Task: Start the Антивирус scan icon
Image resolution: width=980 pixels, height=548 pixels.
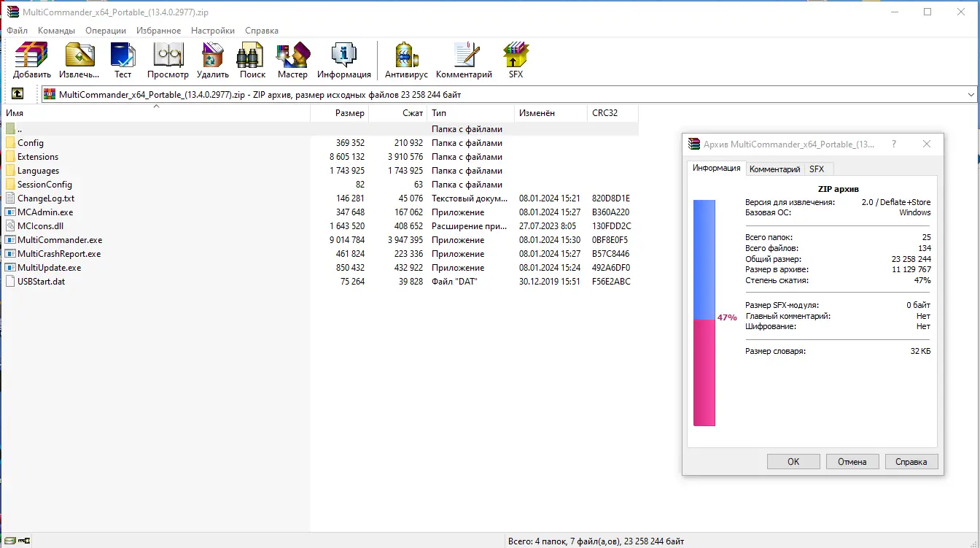Action: tap(406, 55)
